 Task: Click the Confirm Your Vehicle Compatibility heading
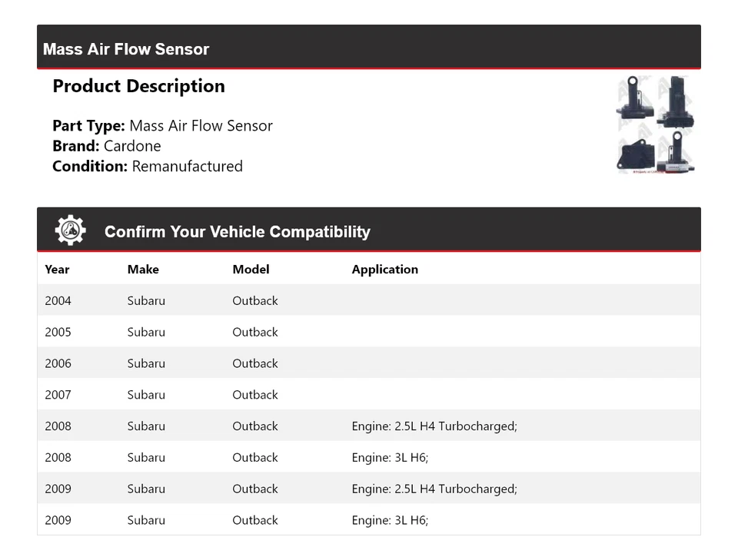(237, 232)
